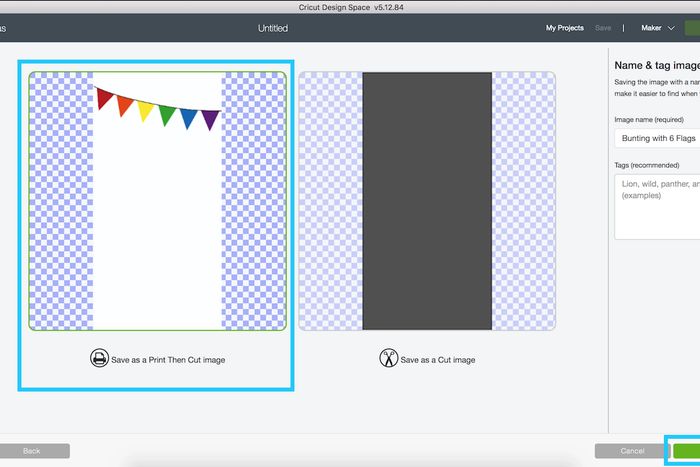
Task: Click the purple flag in the bunting
Action: click(209, 120)
